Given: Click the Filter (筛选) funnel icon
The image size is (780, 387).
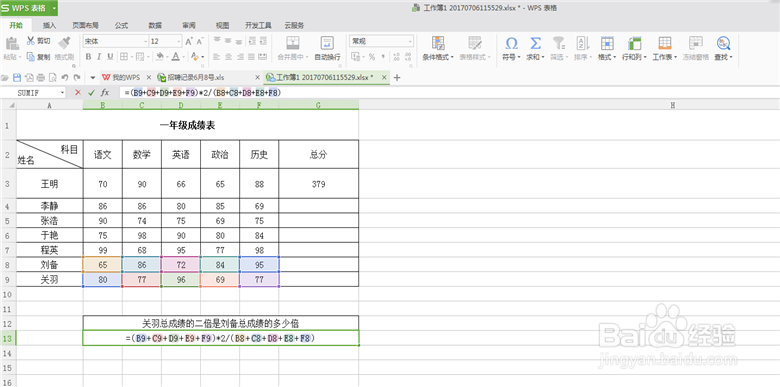Looking at the screenshot, I should point(559,43).
